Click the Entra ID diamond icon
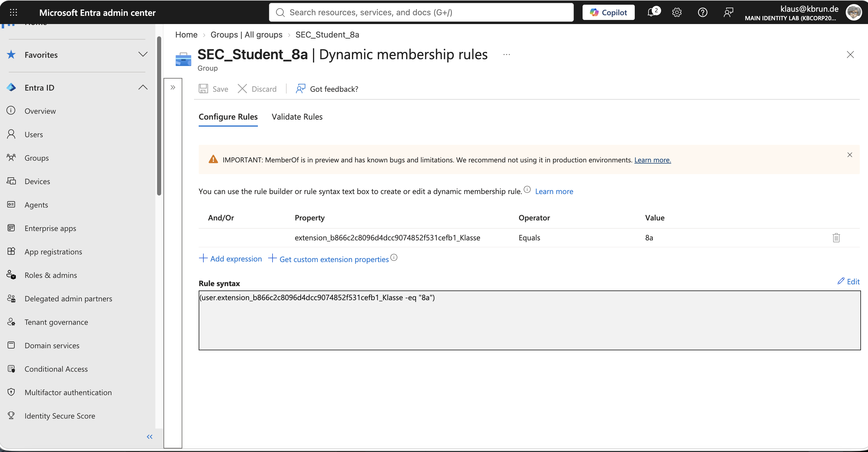Viewport: 868px width, 452px height. (11, 87)
